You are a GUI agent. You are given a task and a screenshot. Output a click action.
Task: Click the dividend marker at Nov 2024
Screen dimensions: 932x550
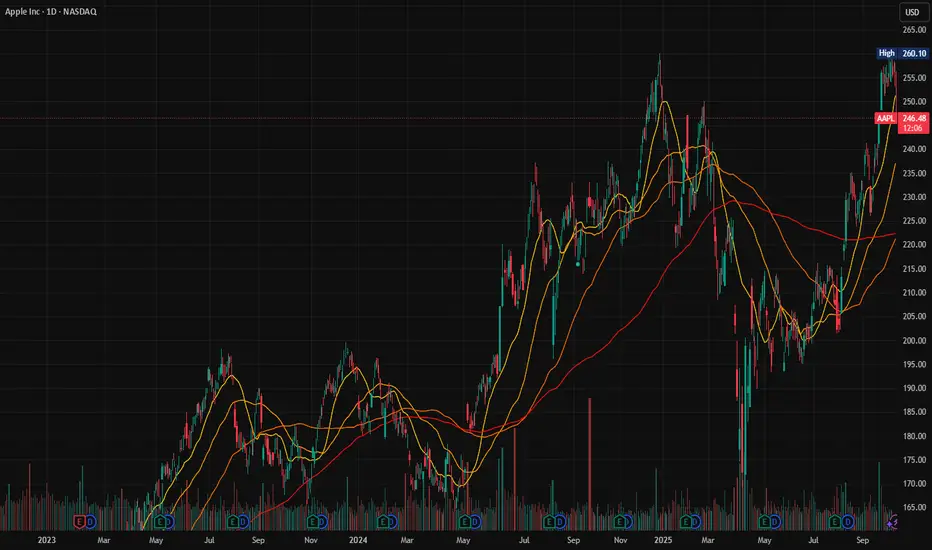(629, 522)
